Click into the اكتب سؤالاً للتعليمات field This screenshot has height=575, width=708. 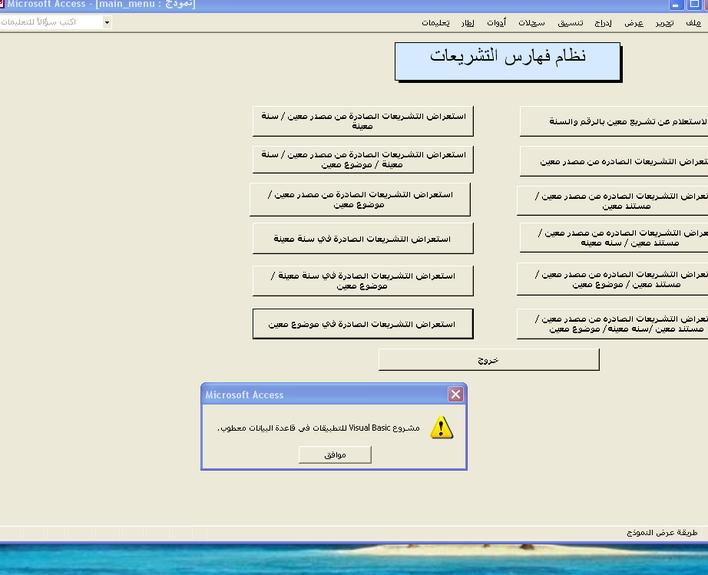(50, 22)
